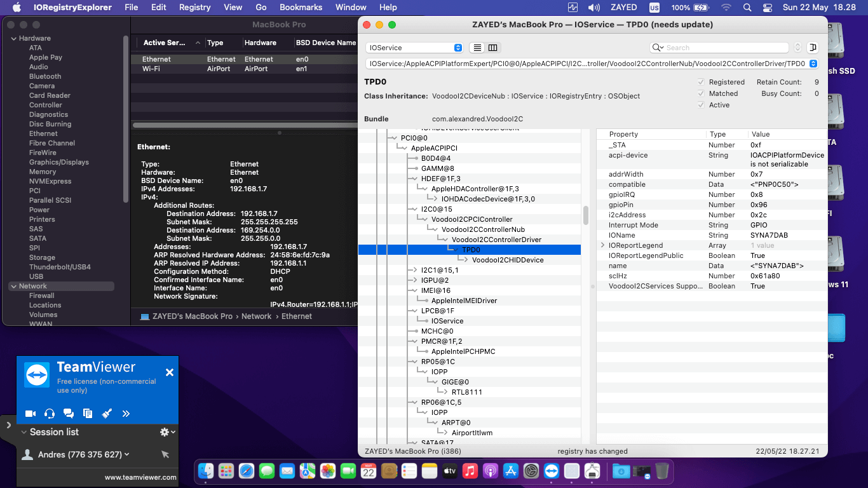Collapse the HDEF@1F,3 node
This screenshot has width=868, height=488.
point(414,179)
